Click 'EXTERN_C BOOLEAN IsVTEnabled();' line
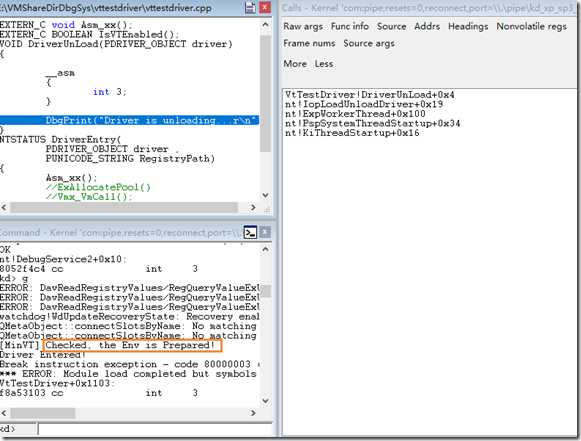The image size is (581, 441). (89, 34)
